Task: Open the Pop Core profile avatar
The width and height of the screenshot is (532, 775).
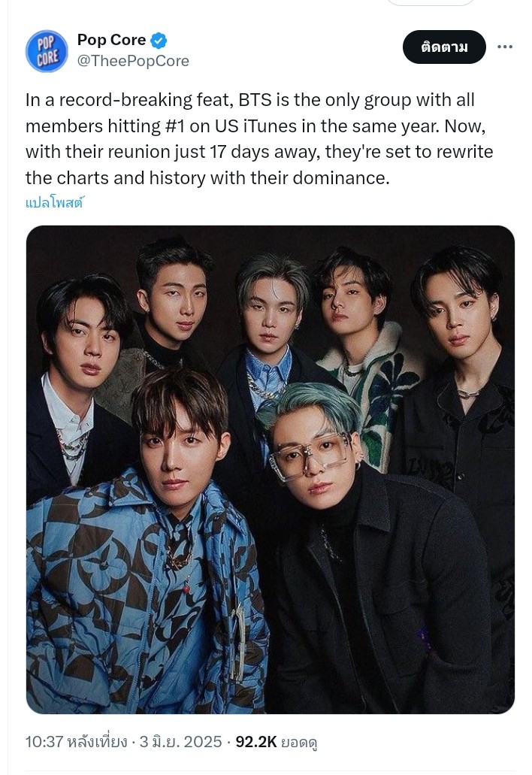Action: pyautogui.click(x=47, y=51)
